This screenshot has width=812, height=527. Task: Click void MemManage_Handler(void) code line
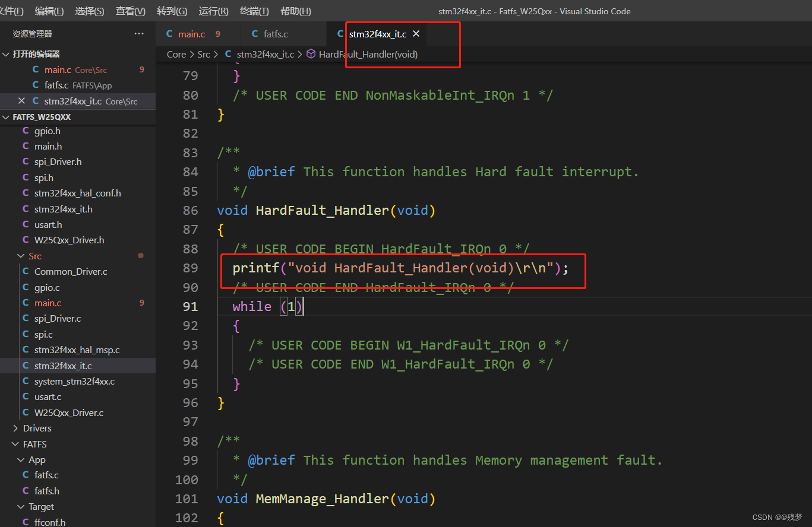coord(326,499)
